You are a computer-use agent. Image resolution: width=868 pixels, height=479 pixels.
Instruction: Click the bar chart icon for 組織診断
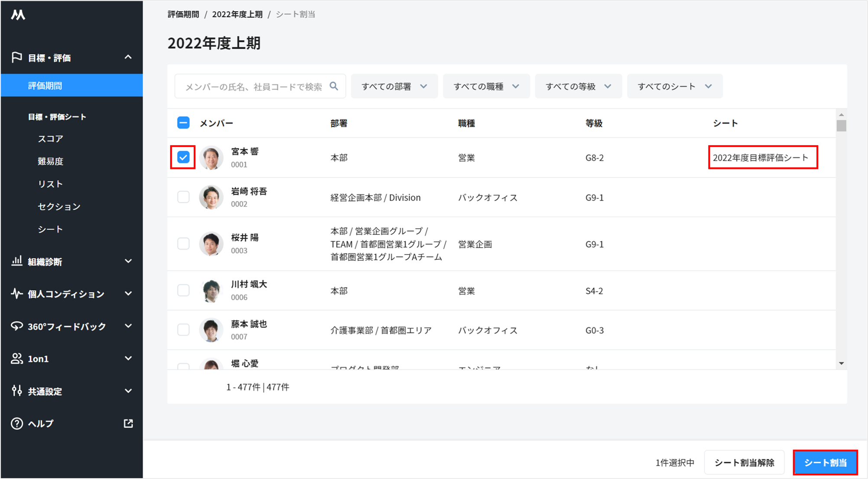tap(17, 261)
